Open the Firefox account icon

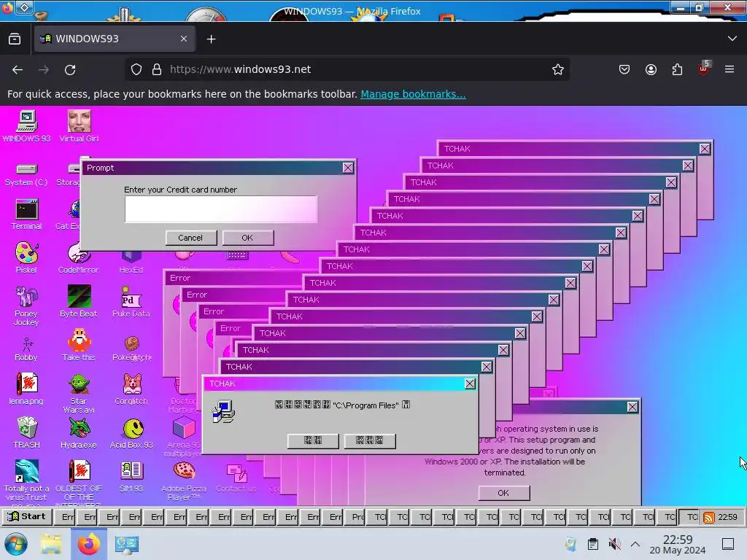(651, 69)
